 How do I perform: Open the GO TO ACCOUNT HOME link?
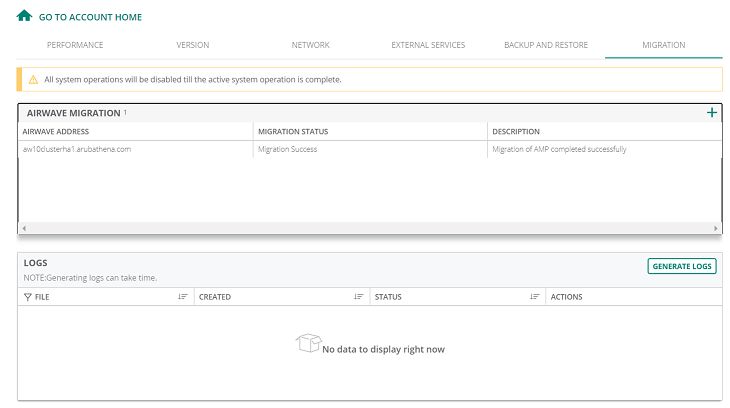coord(90,17)
